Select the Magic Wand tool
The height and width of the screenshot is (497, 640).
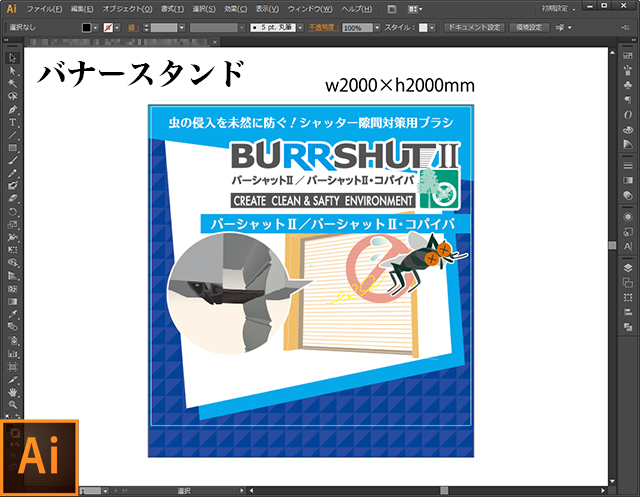tap(12, 84)
